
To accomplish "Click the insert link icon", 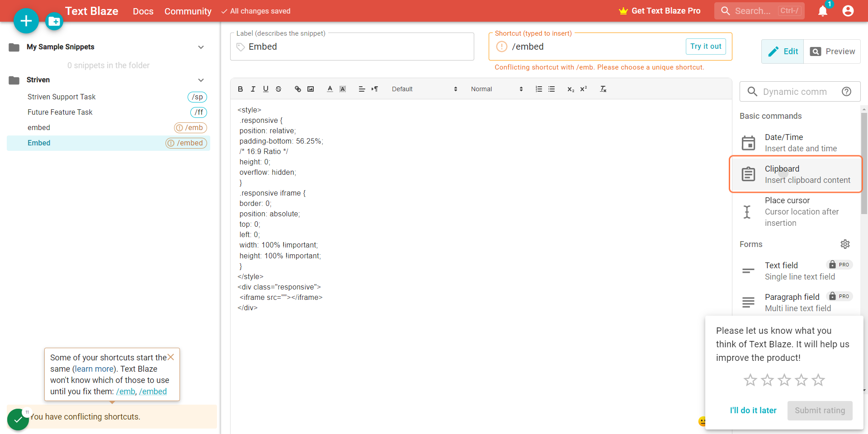I will pyautogui.click(x=297, y=89).
